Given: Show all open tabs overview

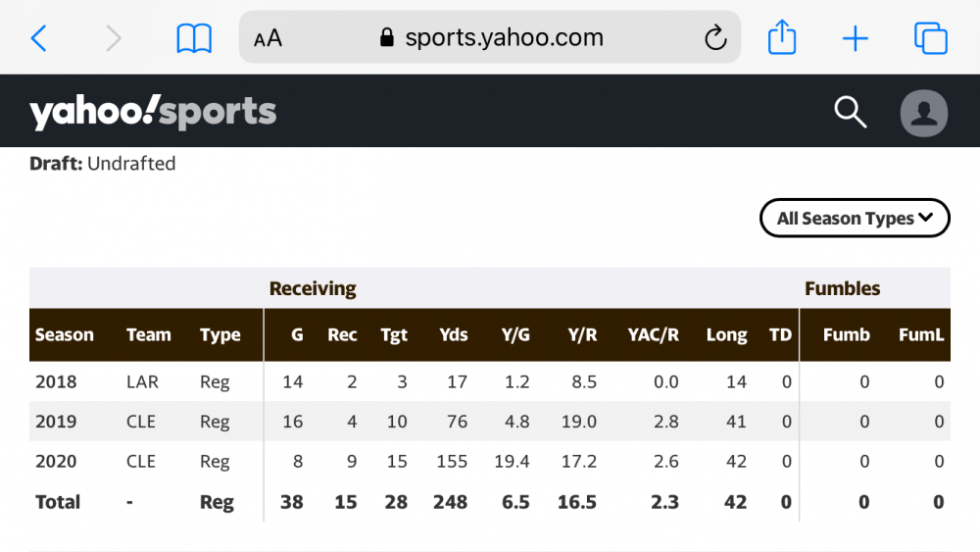Looking at the screenshot, I should click(931, 38).
